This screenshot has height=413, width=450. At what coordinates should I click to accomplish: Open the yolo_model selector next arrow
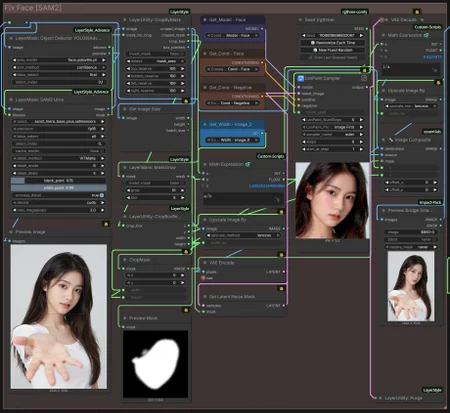coord(104,60)
